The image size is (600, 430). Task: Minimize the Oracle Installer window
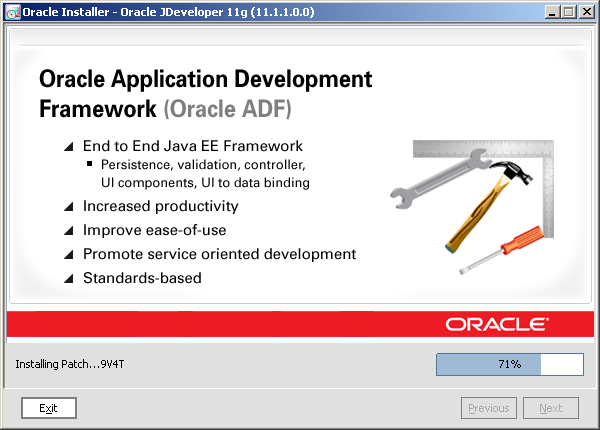tap(552, 12)
